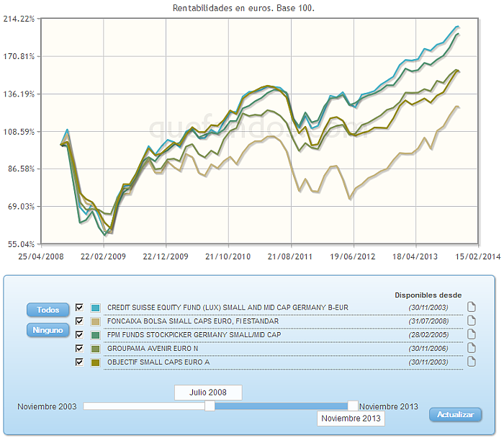Click tan swatch for Foncaixa Bolsa fund
The height and width of the screenshot is (438, 504).
(x=96, y=321)
